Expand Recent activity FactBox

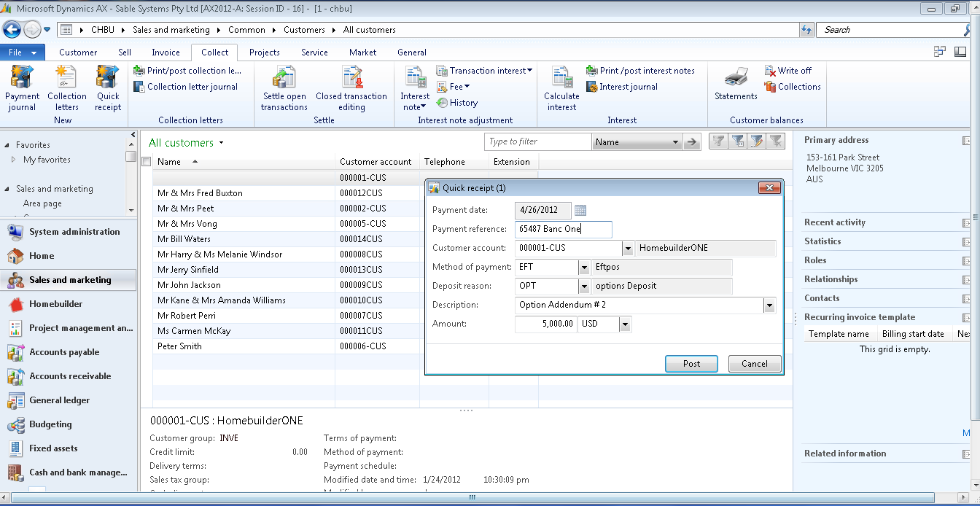(967, 223)
